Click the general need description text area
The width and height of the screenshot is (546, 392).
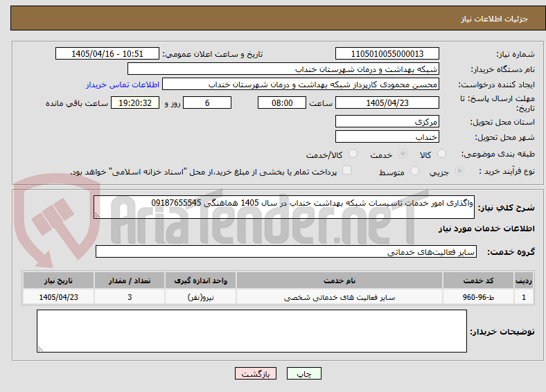(x=284, y=207)
